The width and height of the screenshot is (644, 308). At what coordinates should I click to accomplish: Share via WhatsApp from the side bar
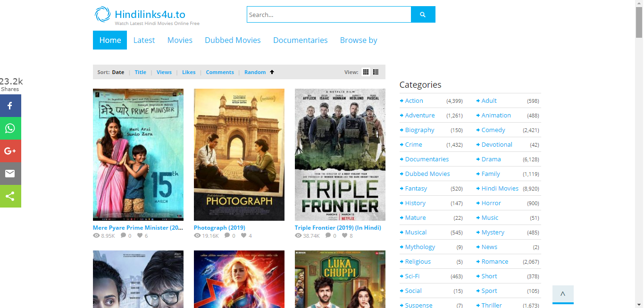coord(10,128)
